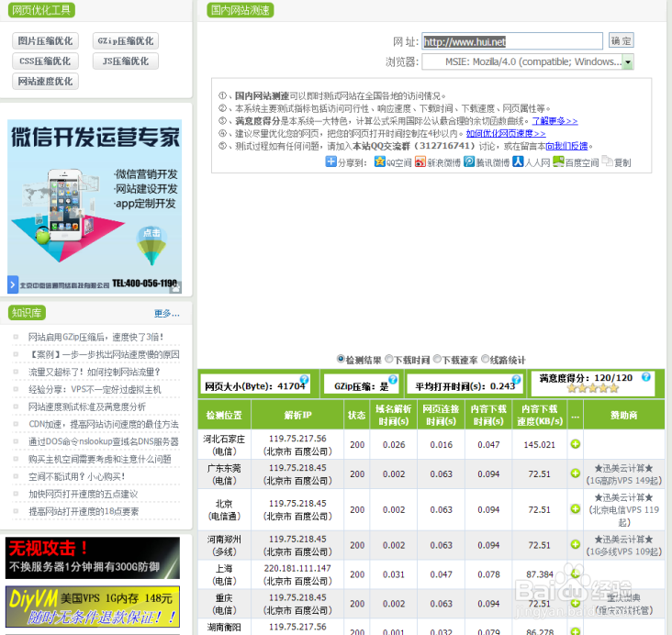Image resolution: width=672 pixels, height=635 pixels.
Task: Click the 网址 URL input field
Action: pyautogui.click(x=512, y=41)
